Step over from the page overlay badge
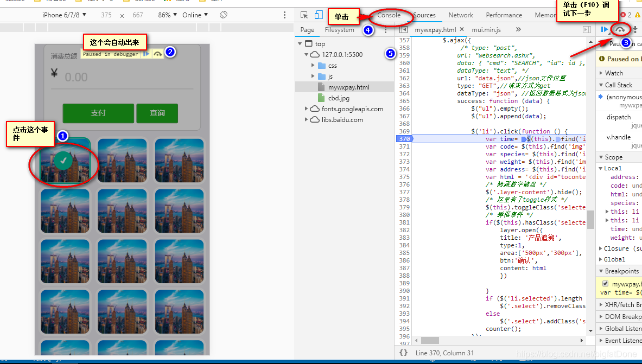 coord(157,54)
